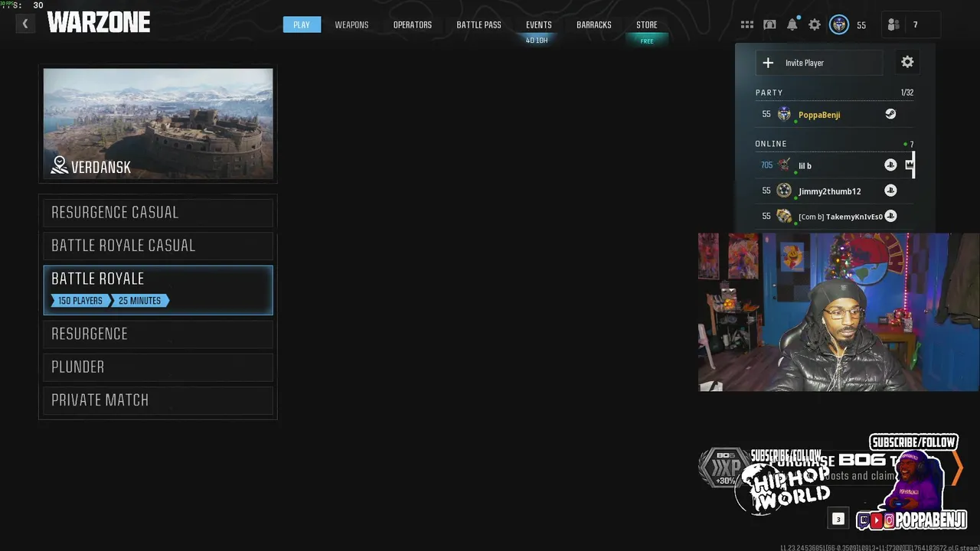The image size is (980, 551).
Task: Select the Battle Royale Casual mode
Action: pos(158,246)
